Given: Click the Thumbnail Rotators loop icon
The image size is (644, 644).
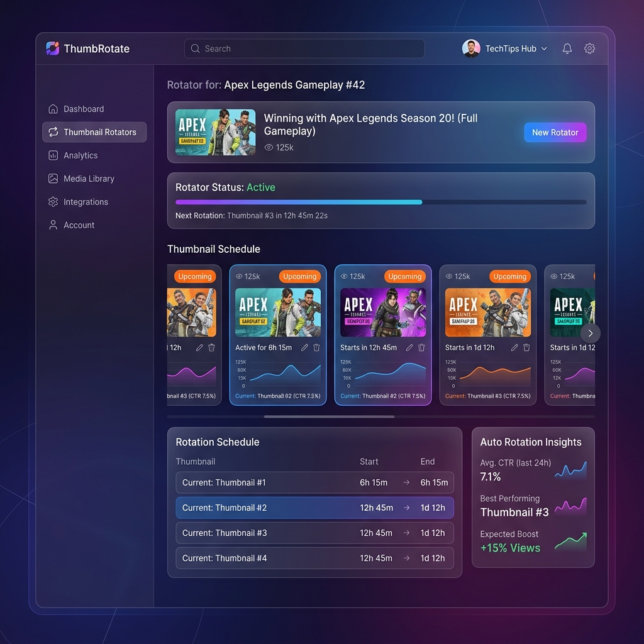Looking at the screenshot, I should pyautogui.click(x=53, y=132).
